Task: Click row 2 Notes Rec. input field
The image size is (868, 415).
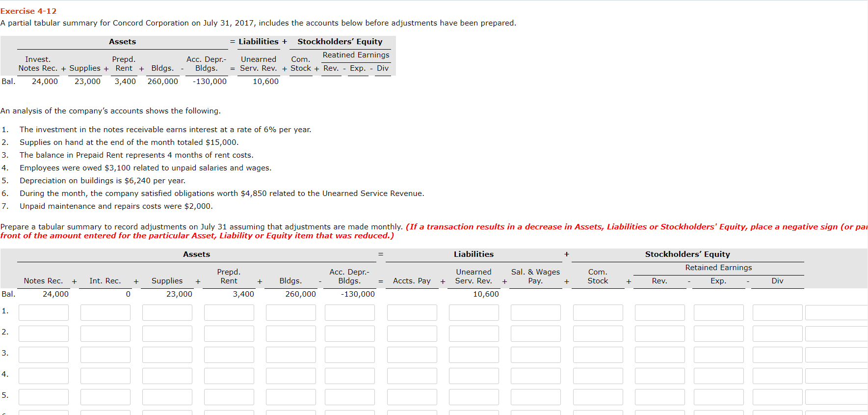Action: click(44, 333)
